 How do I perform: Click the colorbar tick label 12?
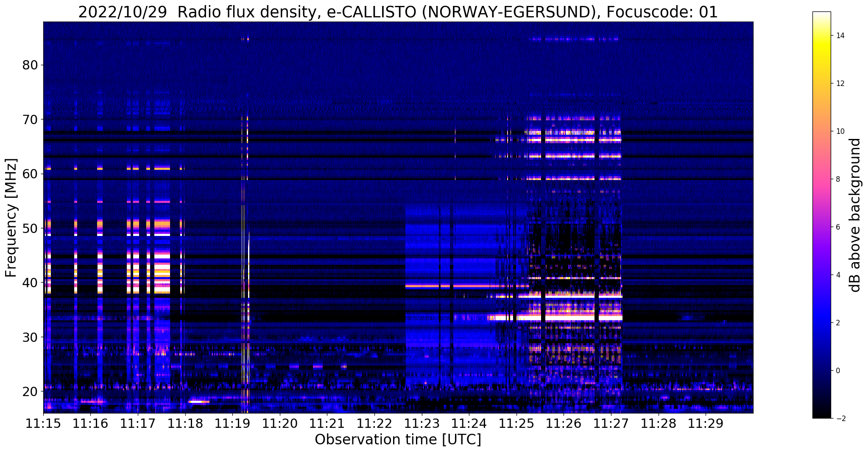point(839,83)
